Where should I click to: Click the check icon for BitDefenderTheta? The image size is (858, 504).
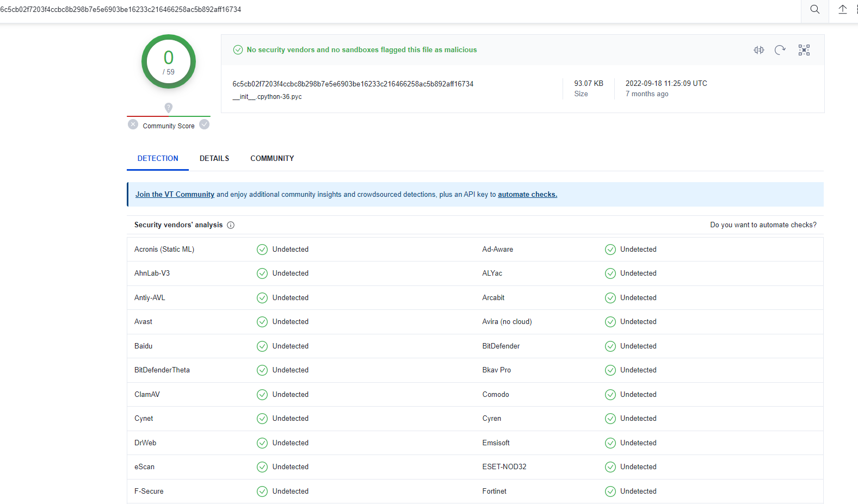(x=262, y=370)
